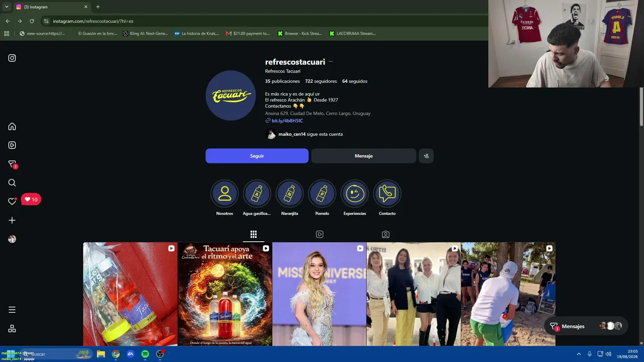The height and width of the screenshot is (362, 644).
Task: Open the Tacuarí apoya el ritmo post
Action: coord(225,294)
